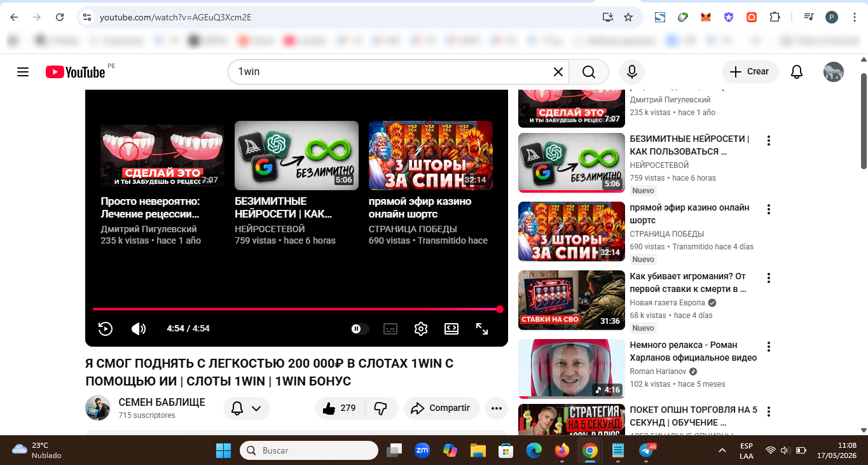The width and height of the screenshot is (868, 465).
Task: Open the Немного релакса Роман Харланов video
Action: tap(693, 351)
